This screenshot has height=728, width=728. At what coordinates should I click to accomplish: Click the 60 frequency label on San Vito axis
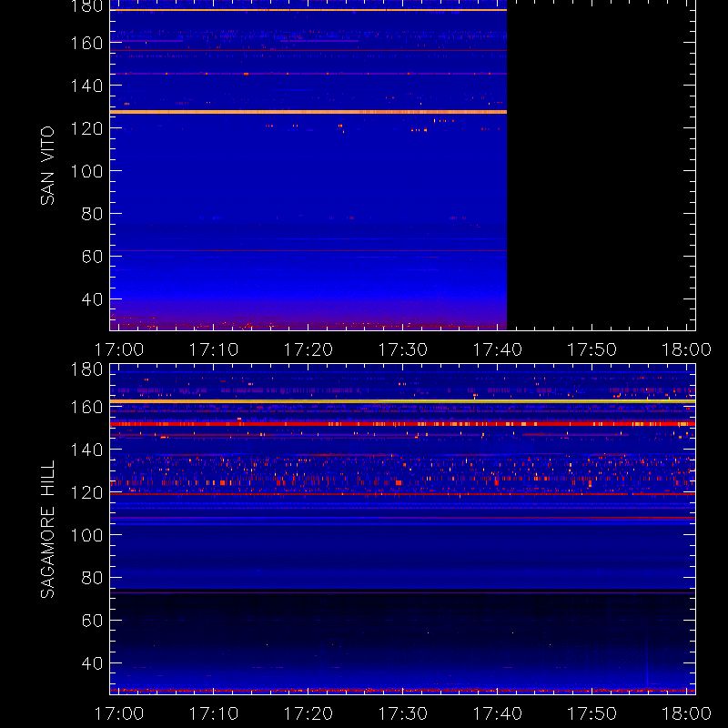coord(93,257)
